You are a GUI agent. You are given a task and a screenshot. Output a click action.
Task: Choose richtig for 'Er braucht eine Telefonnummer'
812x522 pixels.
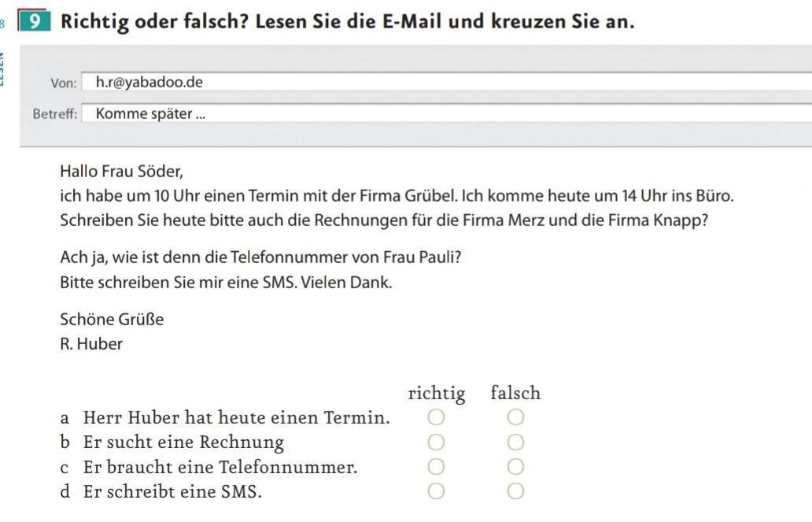click(x=436, y=467)
